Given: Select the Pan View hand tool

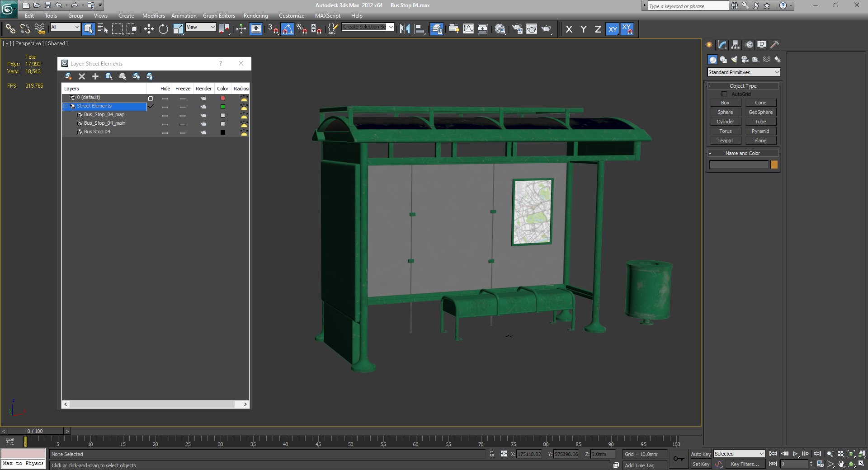Looking at the screenshot, I should click(841, 464).
